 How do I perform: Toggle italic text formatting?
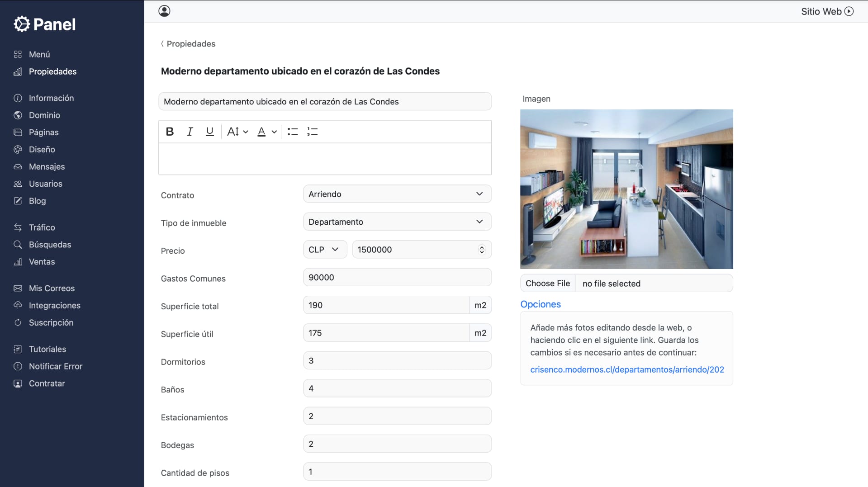point(190,132)
